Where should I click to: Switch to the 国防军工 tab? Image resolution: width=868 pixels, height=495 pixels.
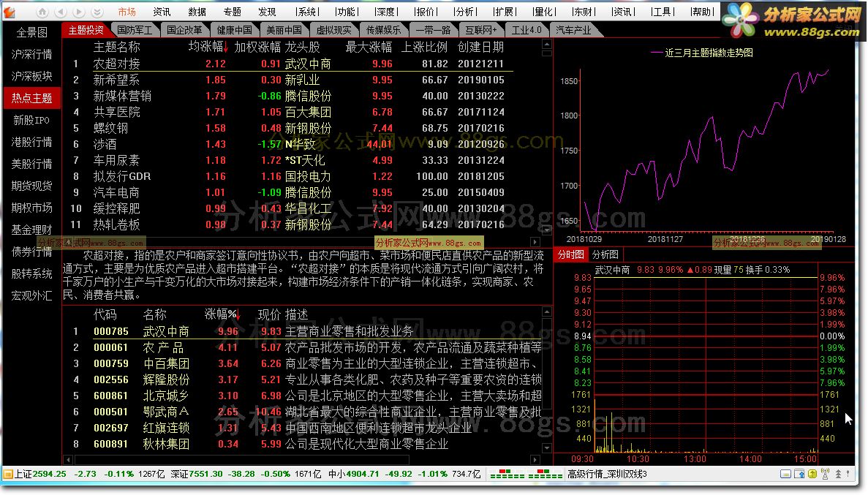tap(135, 30)
